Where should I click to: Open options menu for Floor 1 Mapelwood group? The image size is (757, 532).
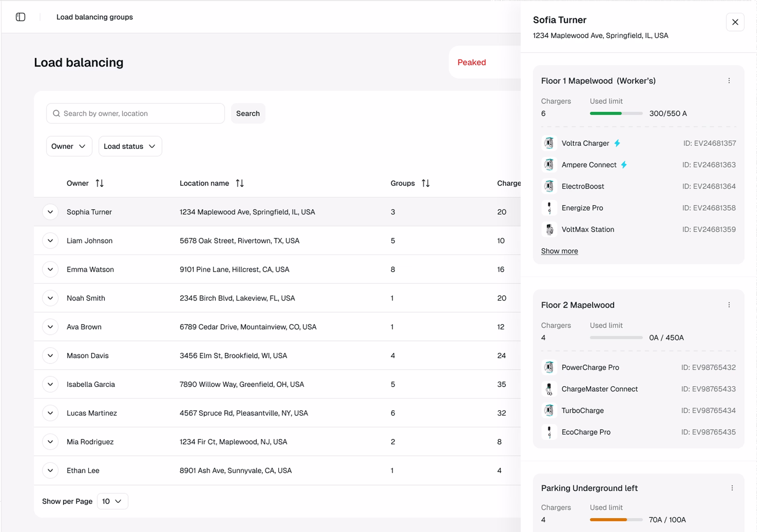pyautogui.click(x=729, y=81)
